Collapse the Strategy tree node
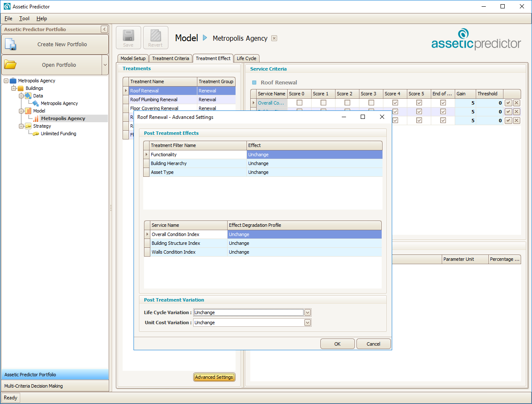This screenshot has width=532, height=404. (21, 126)
